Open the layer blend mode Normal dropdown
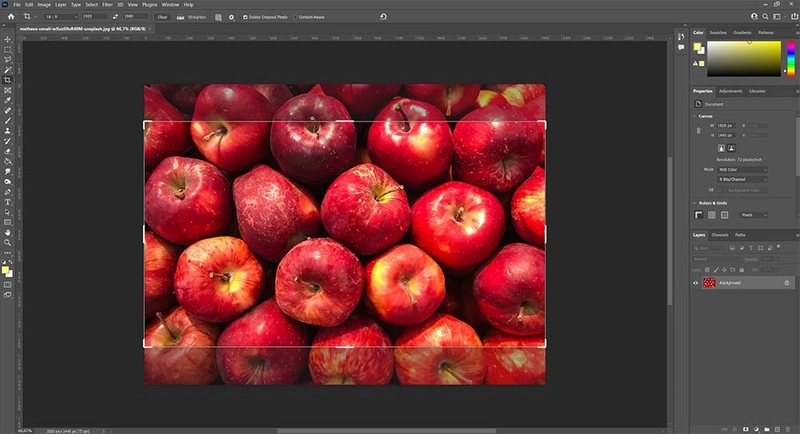 [x=716, y=259]
